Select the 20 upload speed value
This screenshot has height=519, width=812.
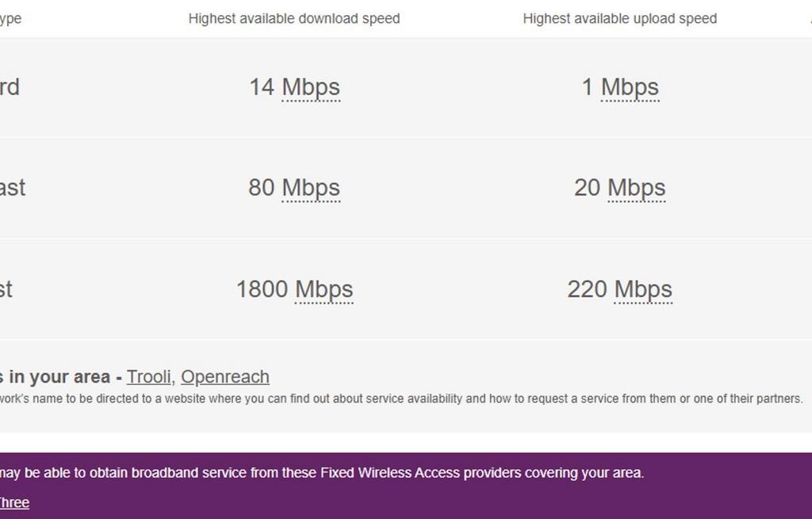click(x=588, y=187)
